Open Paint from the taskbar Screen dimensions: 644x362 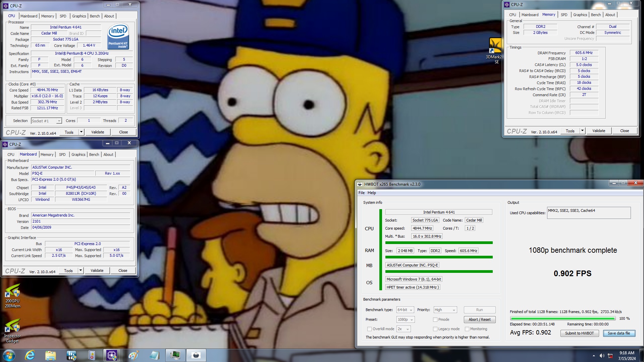[x=133, y=355]
